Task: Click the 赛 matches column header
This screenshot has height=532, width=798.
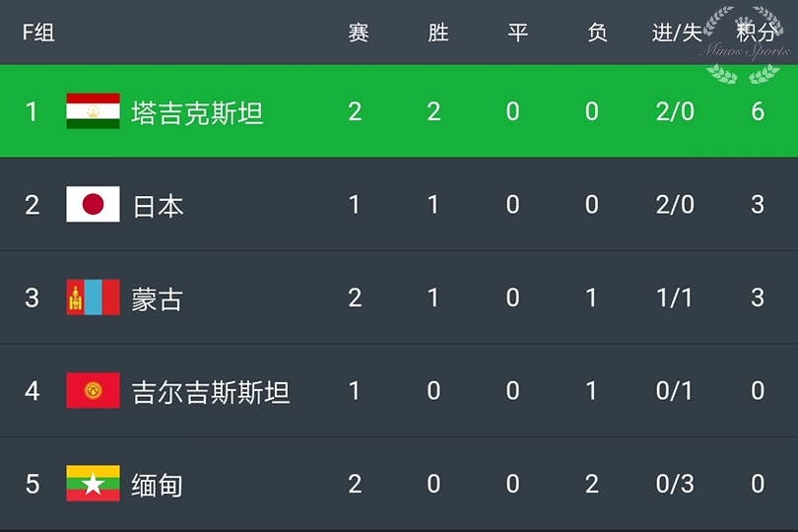Action: coord(358,33)
